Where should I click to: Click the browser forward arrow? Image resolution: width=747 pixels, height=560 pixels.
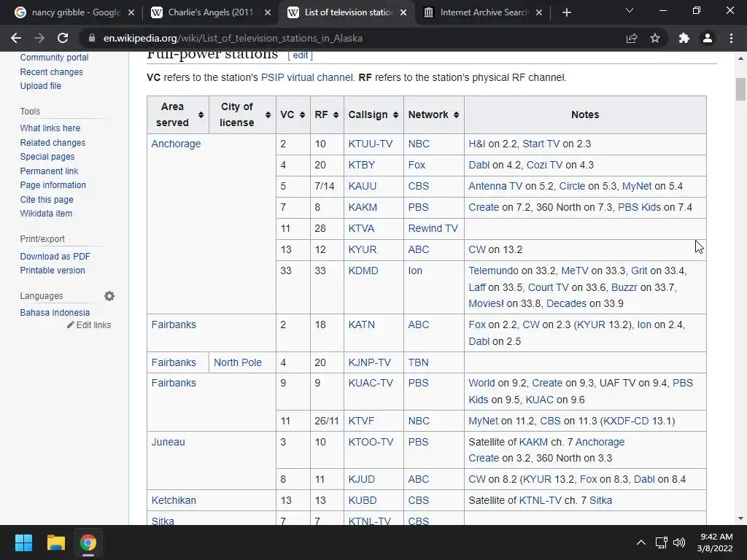(39, 38)
